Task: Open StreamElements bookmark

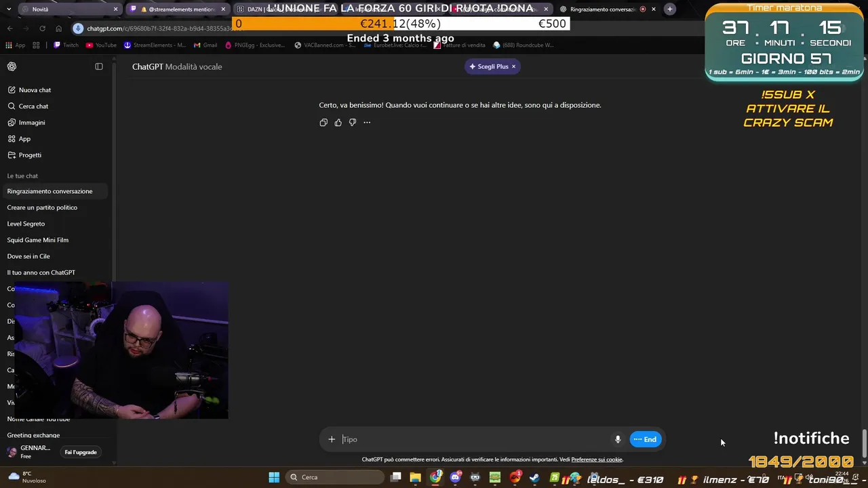Action: pos(155,45)
